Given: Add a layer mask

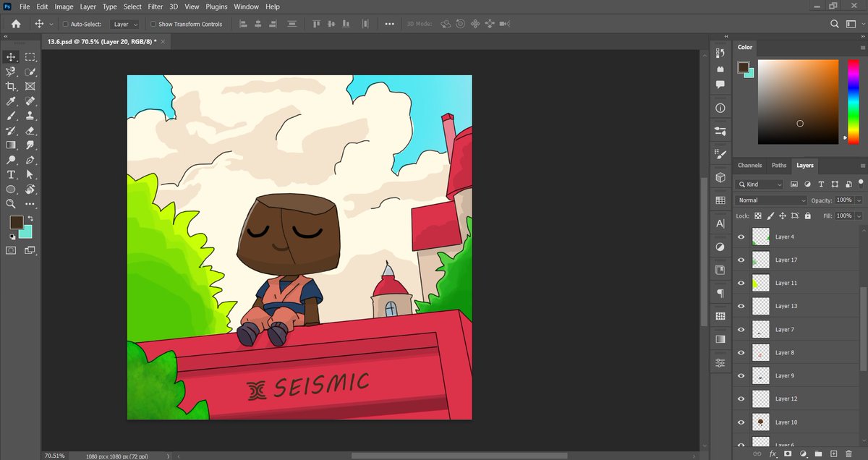Looking at the screenshot, I should click(788, 453).
